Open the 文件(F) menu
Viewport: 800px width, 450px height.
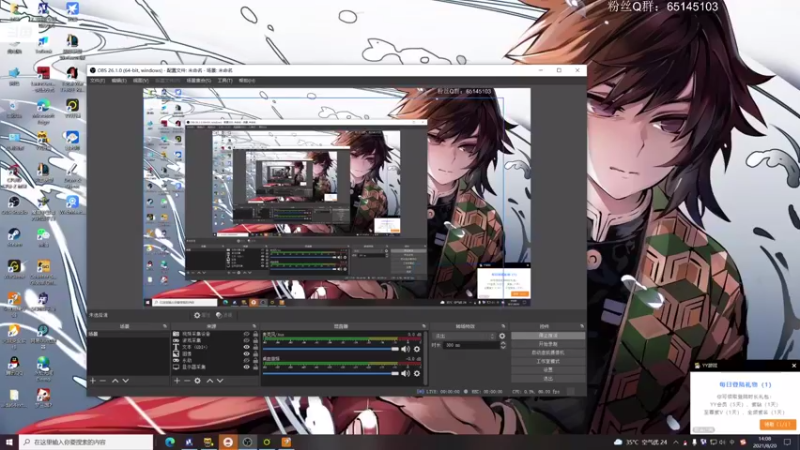click(97, 81)
